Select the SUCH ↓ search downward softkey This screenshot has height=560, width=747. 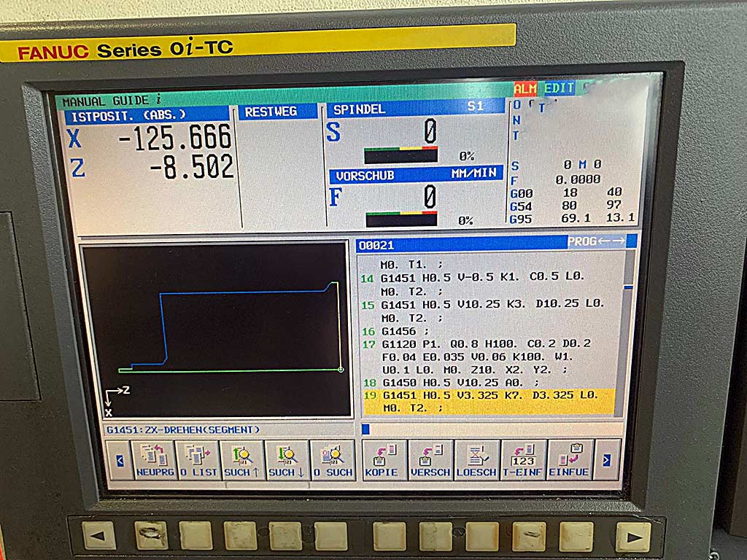287,460
